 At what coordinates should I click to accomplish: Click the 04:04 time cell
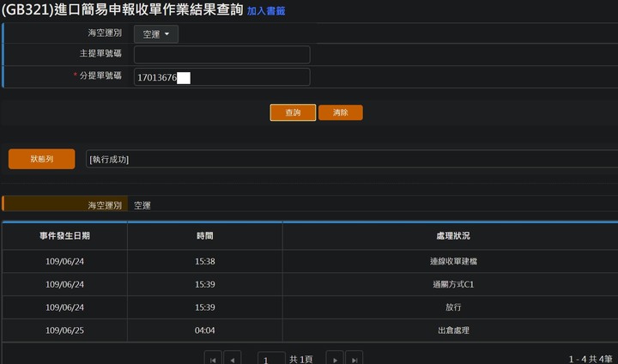point(205,331)
